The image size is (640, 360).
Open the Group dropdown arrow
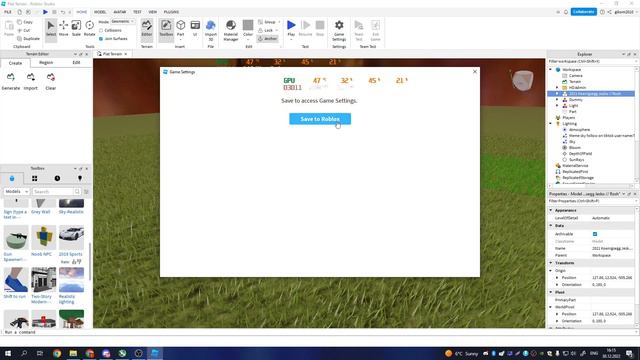click(279, 22)
